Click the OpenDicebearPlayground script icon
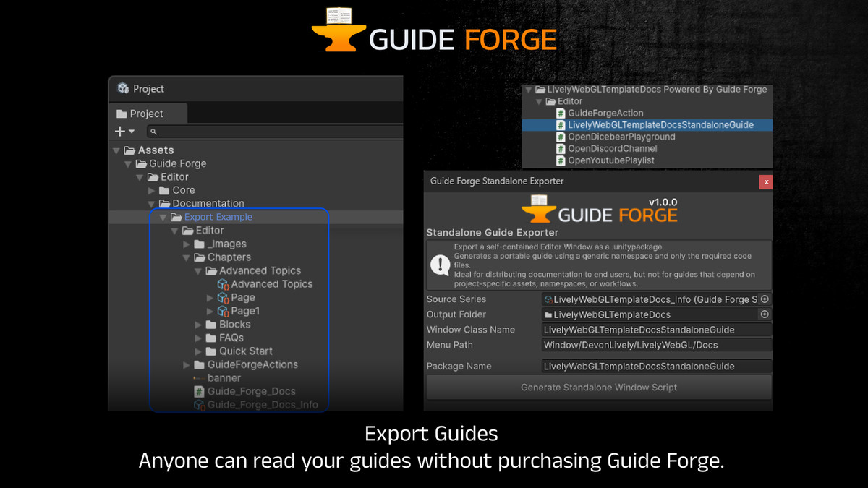 [561, 137]
